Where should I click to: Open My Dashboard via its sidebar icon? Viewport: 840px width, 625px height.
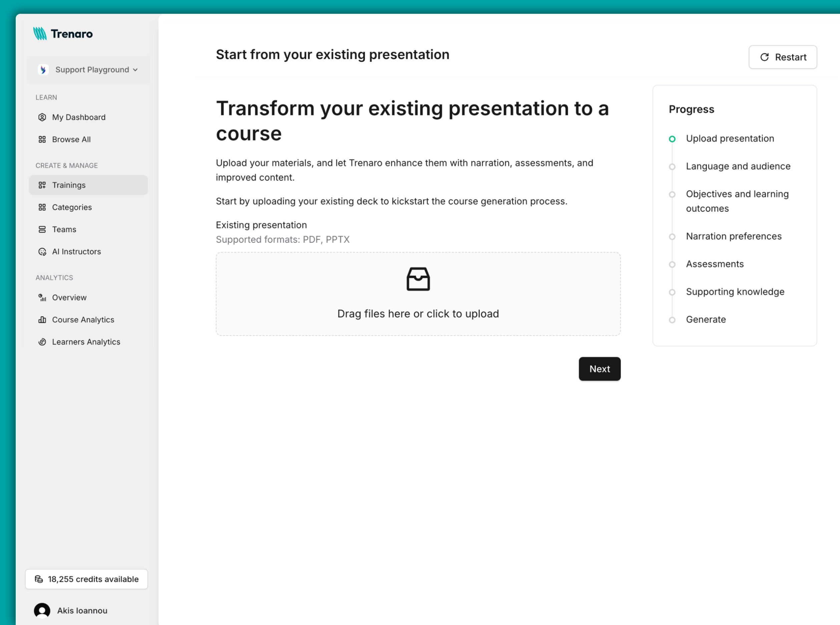tap(42, 117)
